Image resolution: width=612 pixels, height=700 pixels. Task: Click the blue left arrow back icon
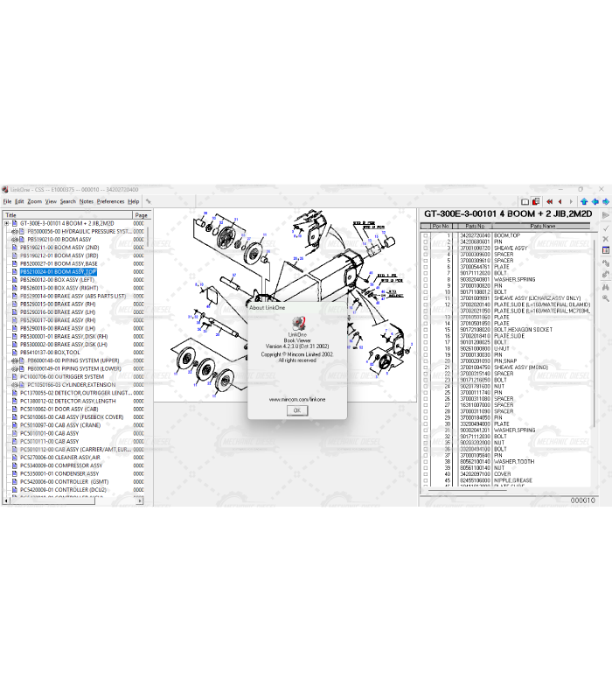pos(594,201)
